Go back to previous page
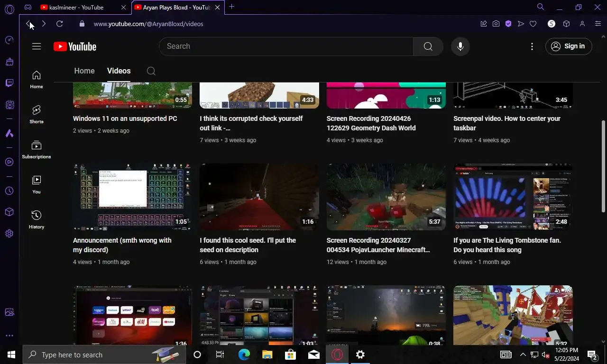This screenshot has width=607, height=364. (28, 24)
